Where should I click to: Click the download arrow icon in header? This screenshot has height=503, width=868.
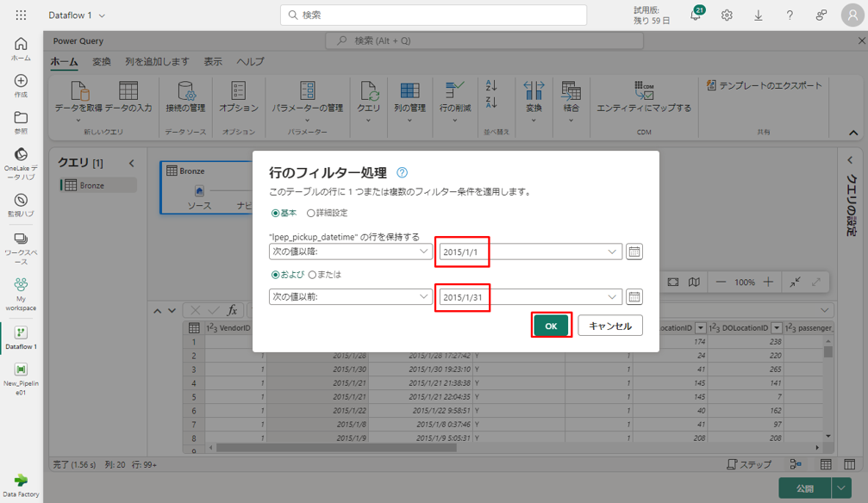pos(759,16)
